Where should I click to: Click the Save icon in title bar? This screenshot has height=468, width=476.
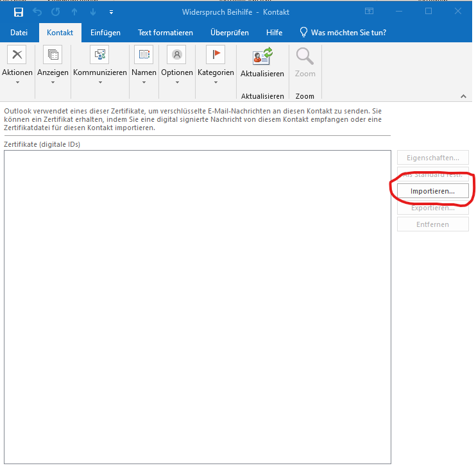(x=19, y=12)
